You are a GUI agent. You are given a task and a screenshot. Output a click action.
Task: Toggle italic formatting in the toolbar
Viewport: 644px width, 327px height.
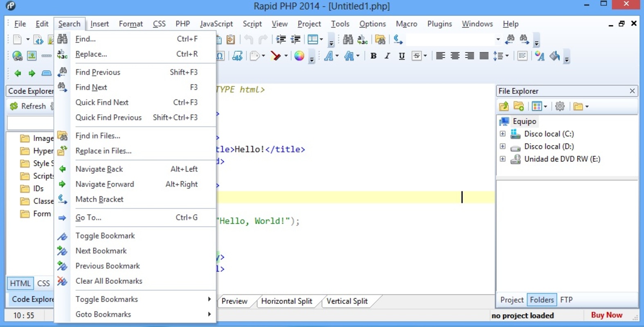387,56
